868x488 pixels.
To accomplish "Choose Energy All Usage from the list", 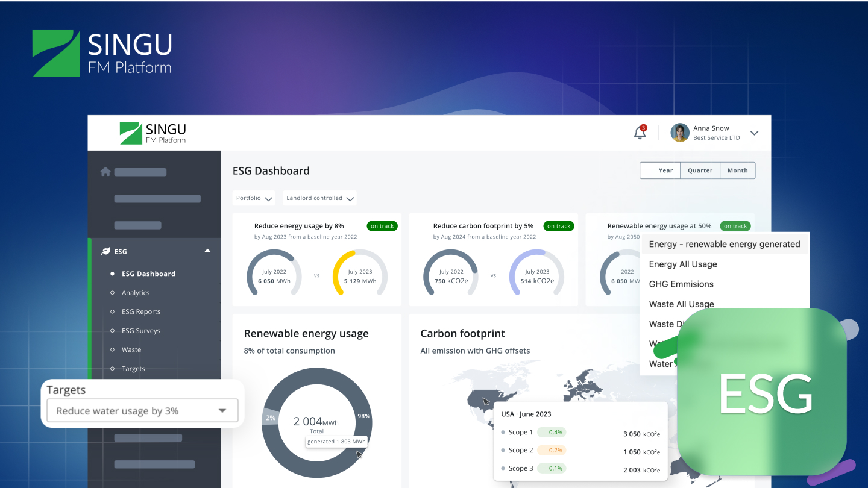I will pyautogui.click(x=683, y=264).
